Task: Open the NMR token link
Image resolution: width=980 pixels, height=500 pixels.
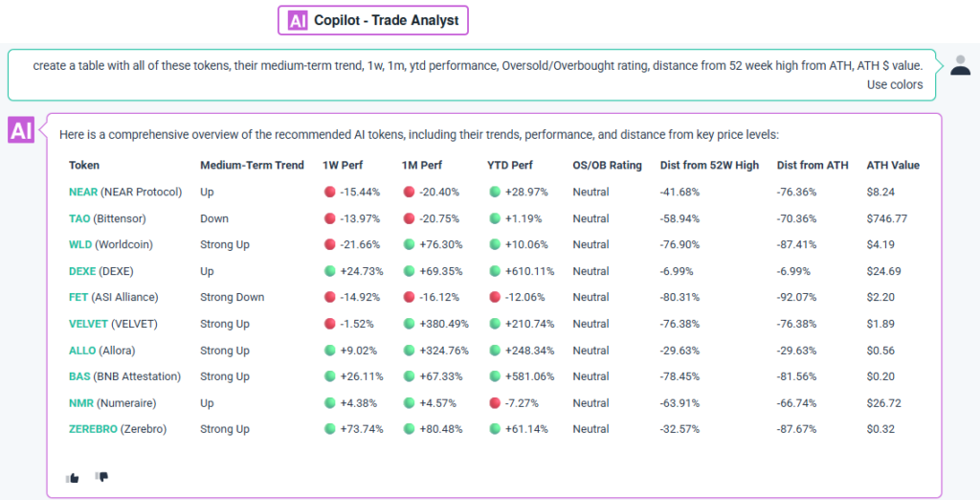Action: (81, 403)
